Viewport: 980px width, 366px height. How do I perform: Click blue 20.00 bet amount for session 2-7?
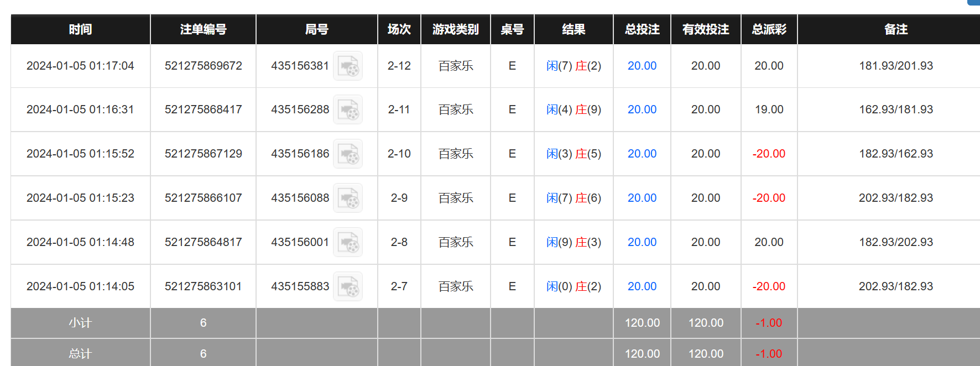[642, 286]
